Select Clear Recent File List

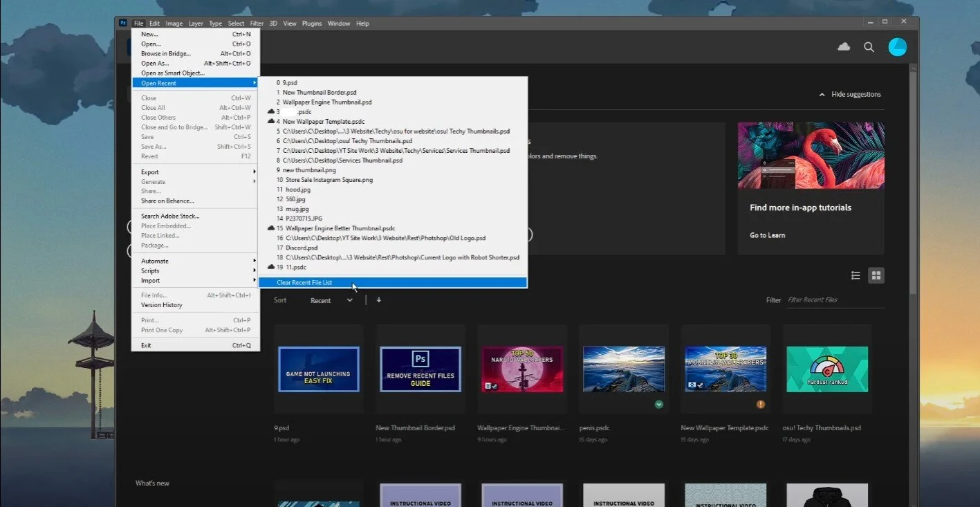click(305, 282)
